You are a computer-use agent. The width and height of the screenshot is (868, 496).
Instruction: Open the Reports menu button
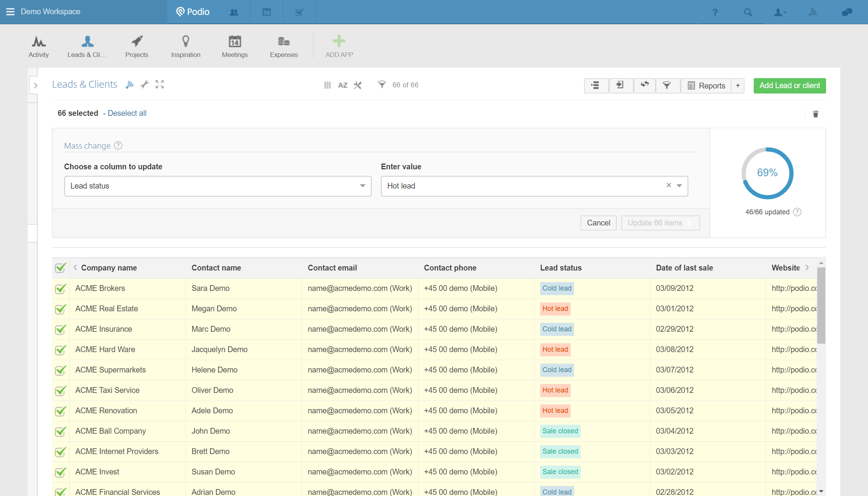click(x=706, y=85)
